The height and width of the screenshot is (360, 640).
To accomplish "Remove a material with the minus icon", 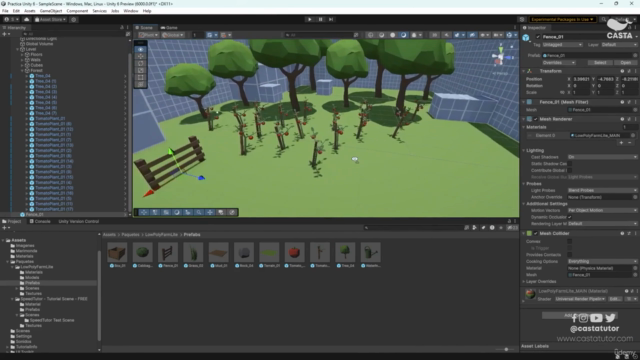I will click(630, 142).
